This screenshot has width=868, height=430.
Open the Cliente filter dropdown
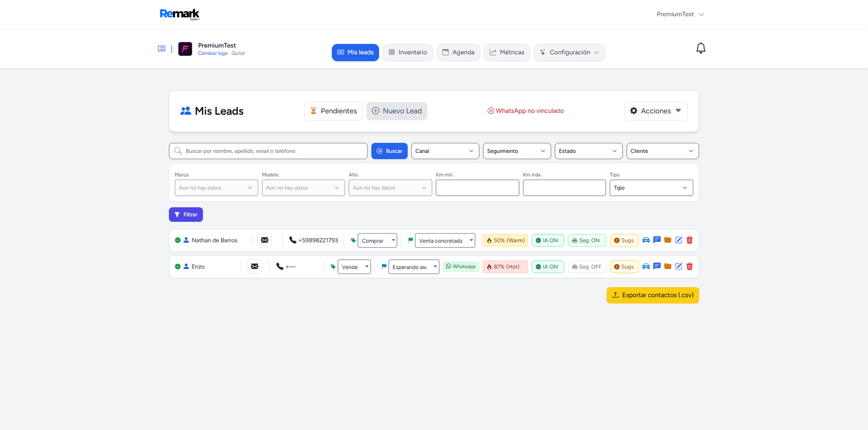(662, 151)
